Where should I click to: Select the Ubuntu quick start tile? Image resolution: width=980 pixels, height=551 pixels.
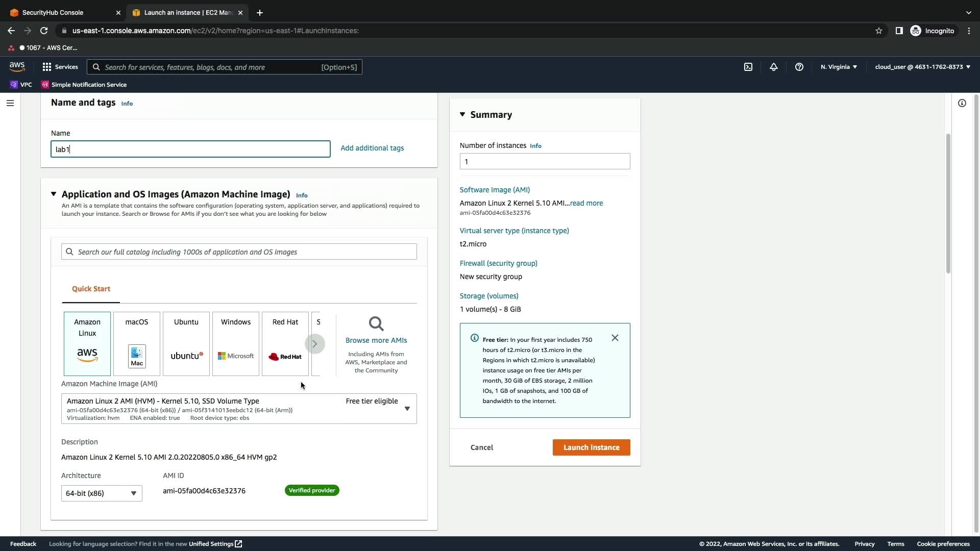(x=186, y=343)
